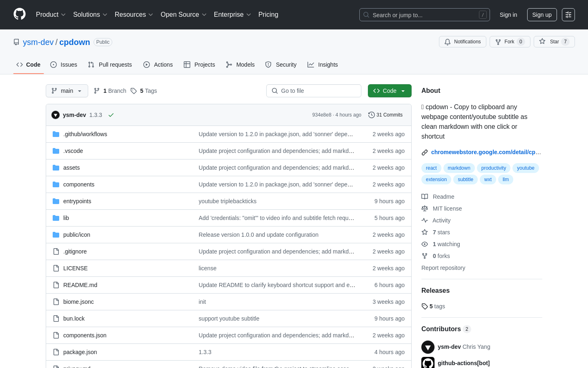Click the releases tag icon by 5 tags
The width and height of the screenshot is (588, 368).
(425, 306)
